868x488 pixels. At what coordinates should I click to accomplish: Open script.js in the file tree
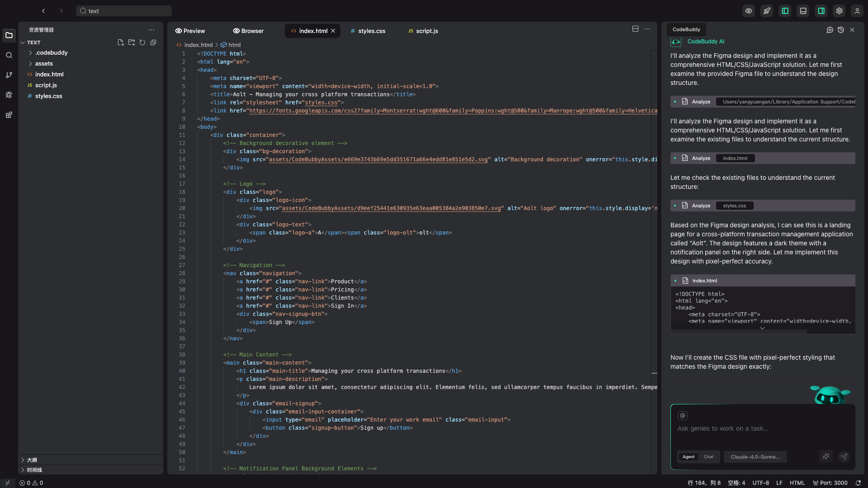[46, 85]
